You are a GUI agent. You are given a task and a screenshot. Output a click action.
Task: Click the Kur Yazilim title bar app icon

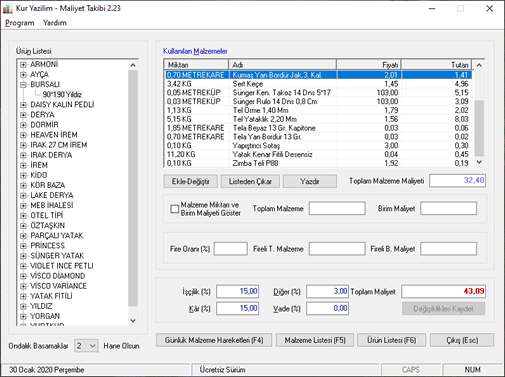click(x=8, y=9)
